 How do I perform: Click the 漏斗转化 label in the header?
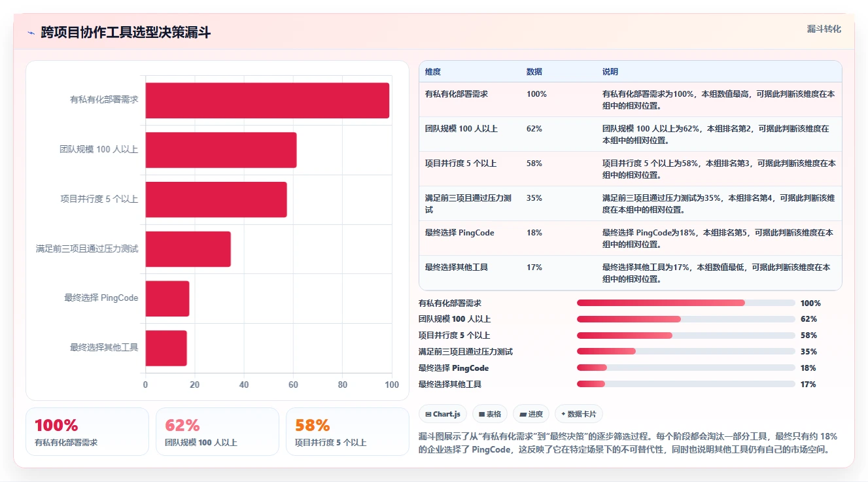tap(824, 29)
